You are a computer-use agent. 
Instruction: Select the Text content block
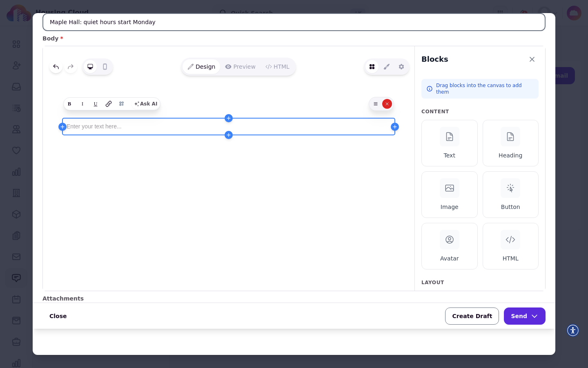450,143
